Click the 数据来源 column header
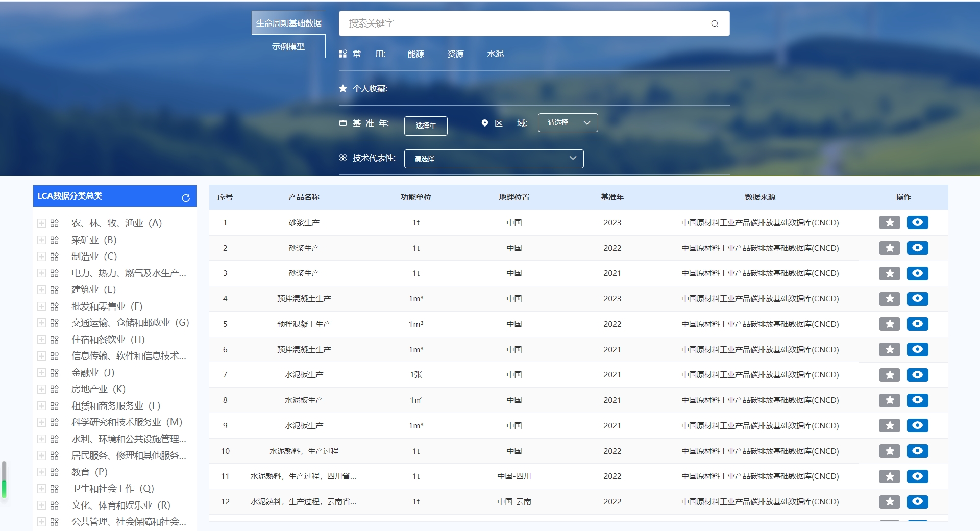 click(760, 197)
